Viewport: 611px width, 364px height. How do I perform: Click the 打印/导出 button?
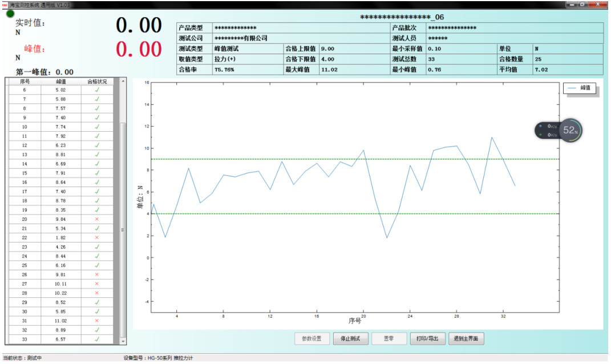pos(427,339)
